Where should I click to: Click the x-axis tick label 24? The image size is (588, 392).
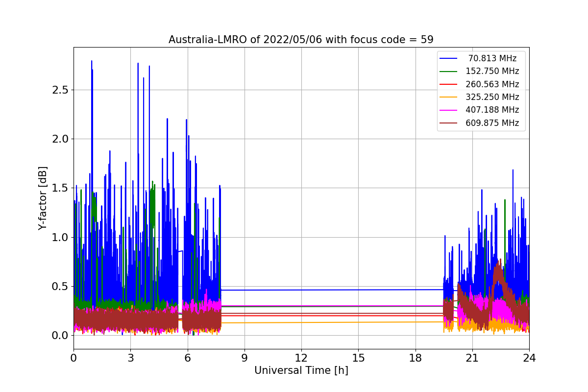pos(529,358)
